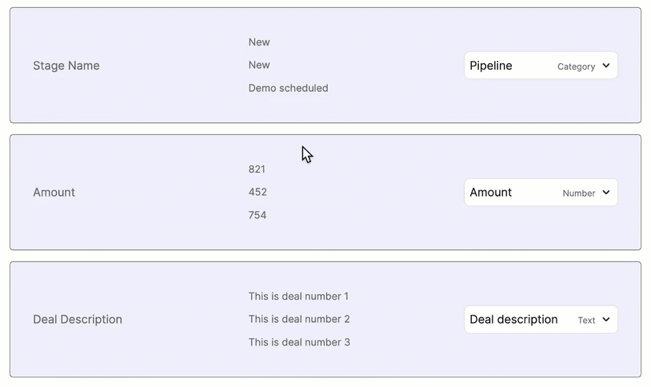Select the Amount column label on left
This screenshot has width=651, height=387.
[54, 192]
